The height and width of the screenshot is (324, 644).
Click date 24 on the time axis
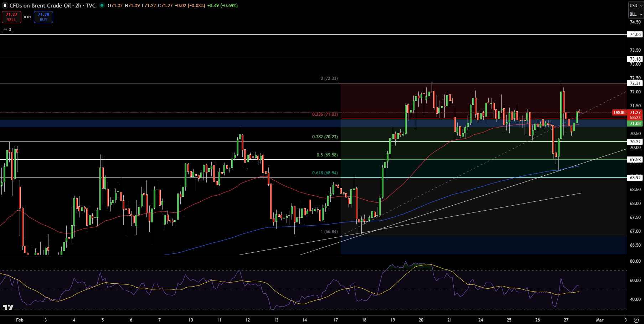tap(481, 320)
